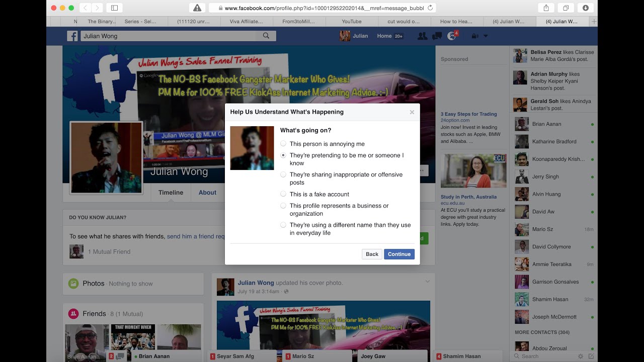
Task: Expand post options chevron on cover photo post
Action: pyautogui.click(x=427, y=281)
